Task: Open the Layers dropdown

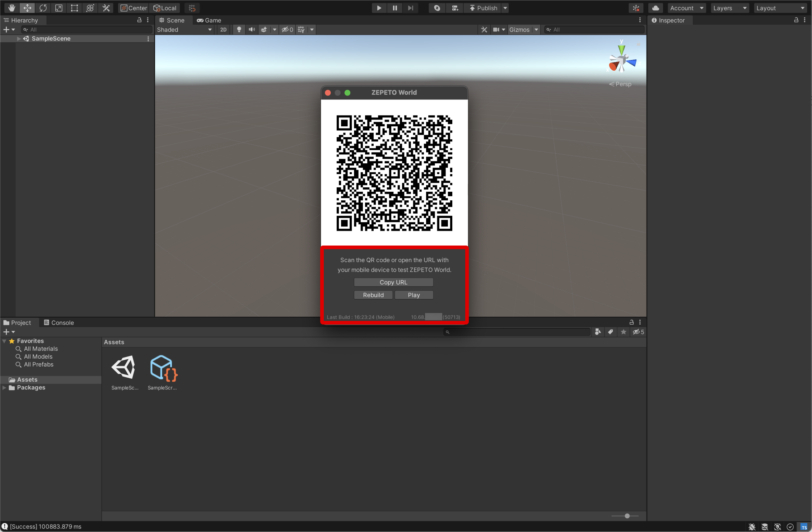Action: pos(729,8)
